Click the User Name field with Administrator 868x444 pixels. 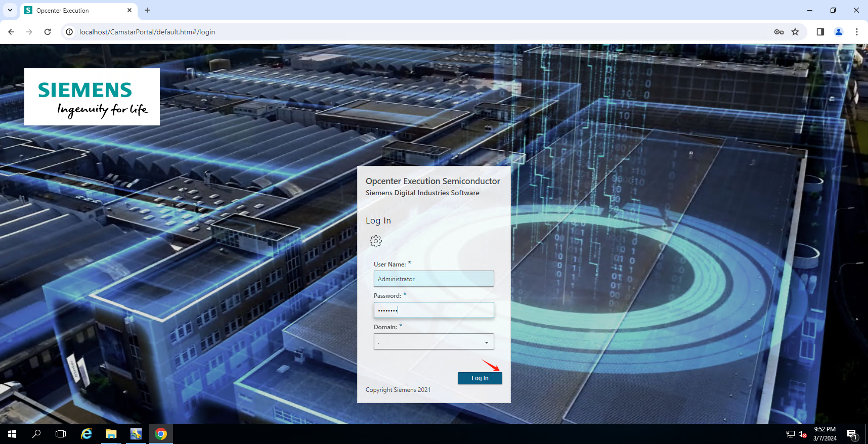click(433, 279)
